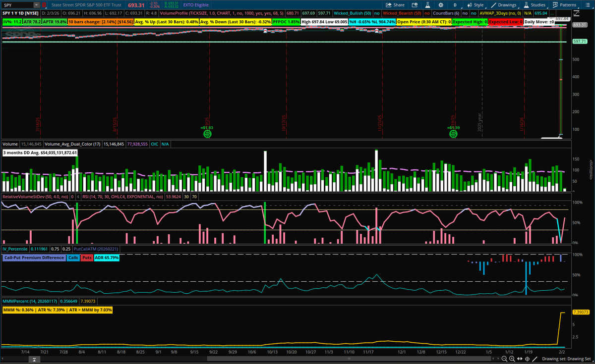This screenshot has height=364, width=595.
Task: Click the Volume_Avg_Dual_Color (17) label
Action: point(74,144)
